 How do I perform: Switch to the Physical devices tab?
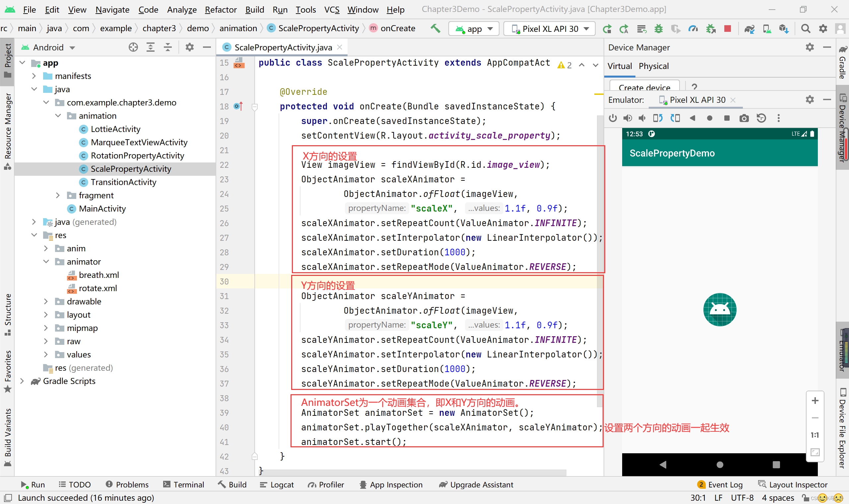pyautogui.click(x=653, y=66)
